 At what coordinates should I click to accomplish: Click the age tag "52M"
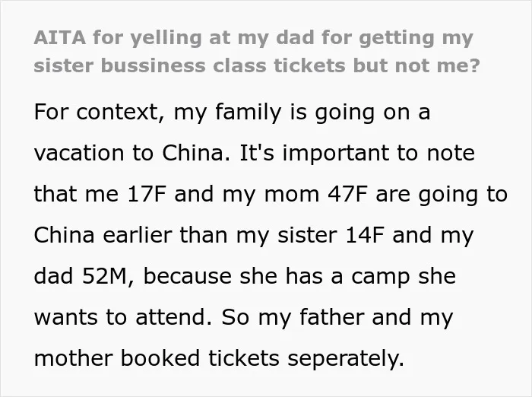click(104, 276)
